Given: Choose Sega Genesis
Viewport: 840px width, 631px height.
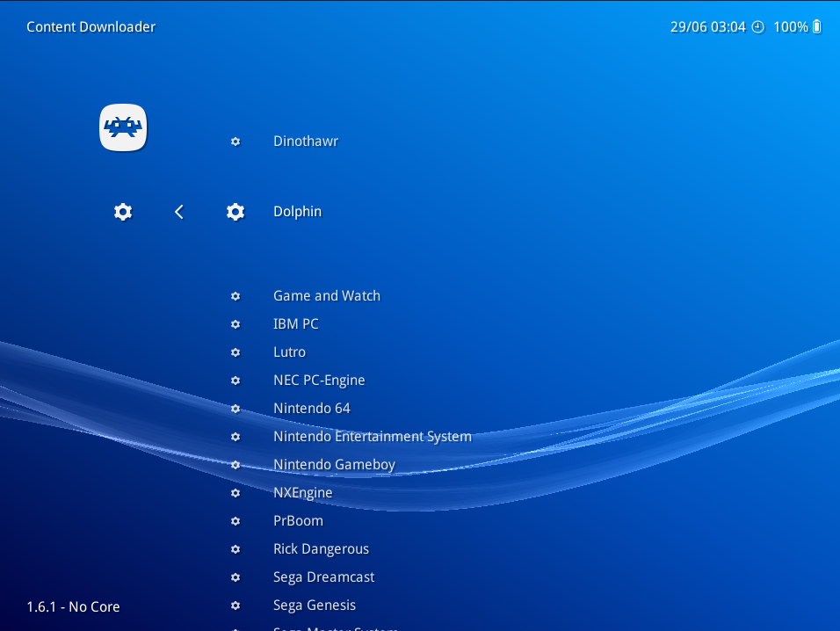Looking at the screenshot, I should pyautogui.click(x=315, y=606).
